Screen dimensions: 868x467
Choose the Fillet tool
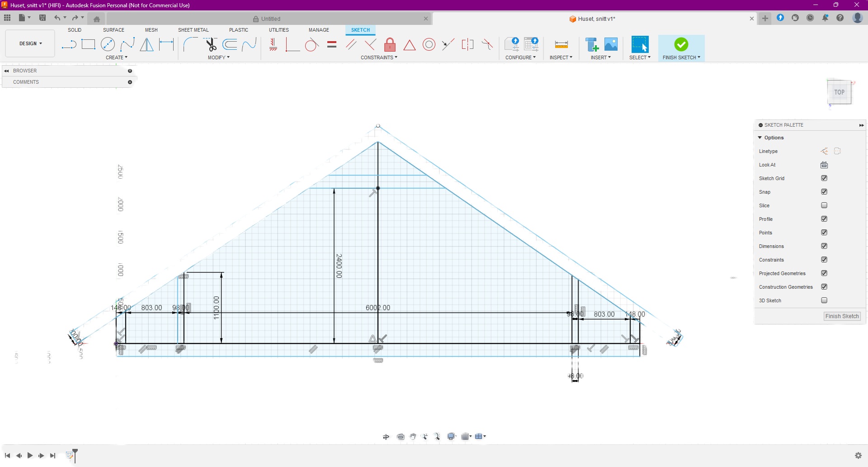click(190, 44)
